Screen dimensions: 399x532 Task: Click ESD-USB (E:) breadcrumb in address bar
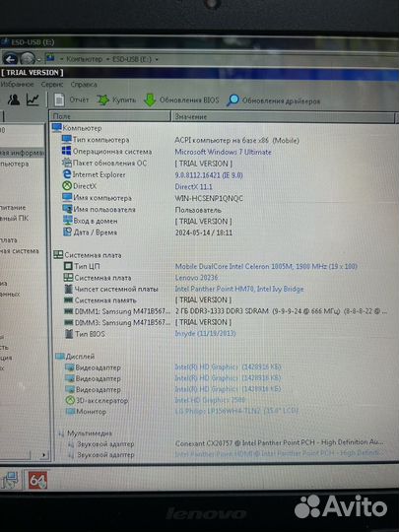[x=132, y=59]
